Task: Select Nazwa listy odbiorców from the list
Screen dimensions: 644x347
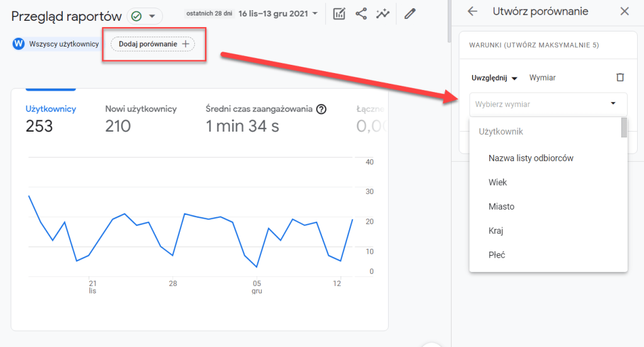Action: (x=531, y=158)
